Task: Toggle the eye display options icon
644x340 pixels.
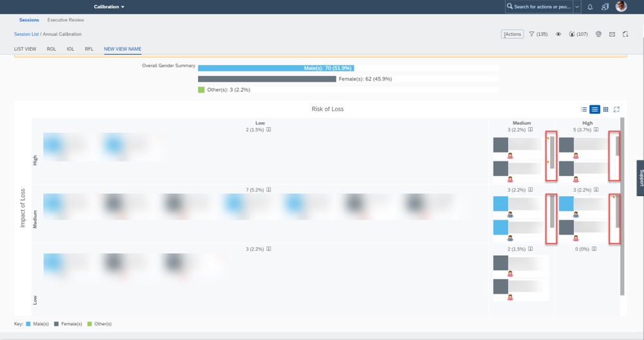Action: pos(558,34)
